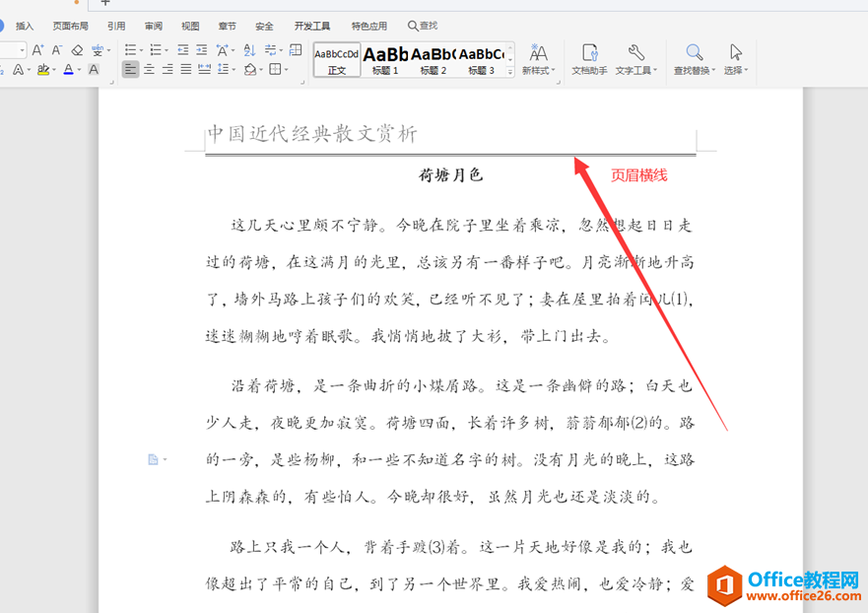Open the line spacing options
The height and width of the screenshot is (613, 868).
point(223,69)
